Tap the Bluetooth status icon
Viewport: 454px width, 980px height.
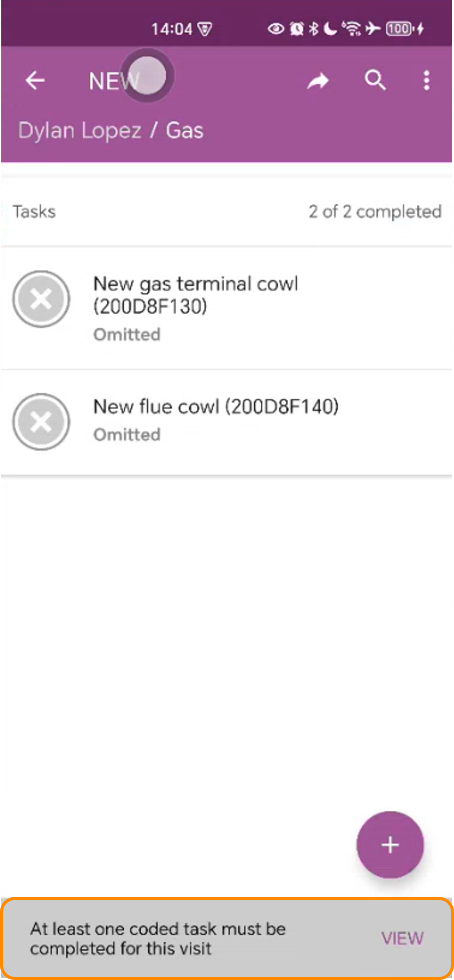point(313,29)
